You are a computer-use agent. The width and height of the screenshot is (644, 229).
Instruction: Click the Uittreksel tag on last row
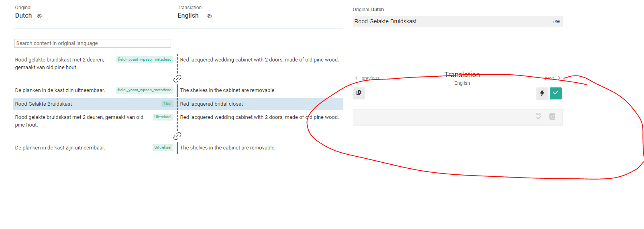click(x=163, y=147)
